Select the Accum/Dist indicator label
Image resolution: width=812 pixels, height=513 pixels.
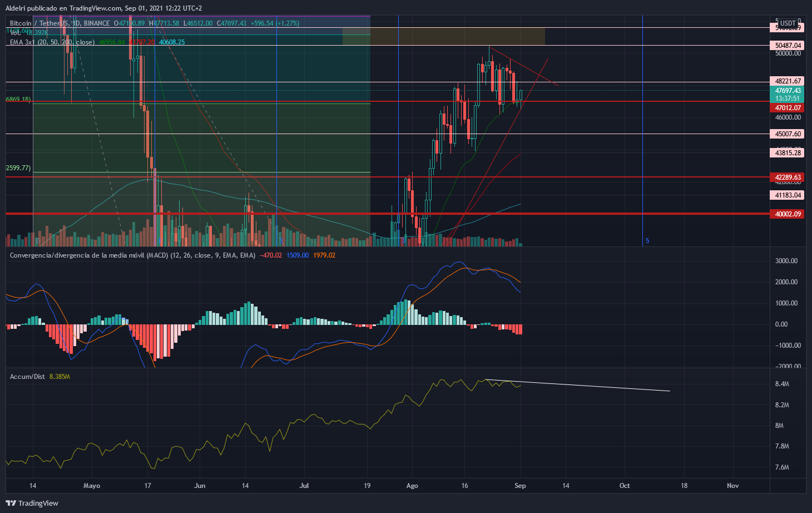[27, 377]
